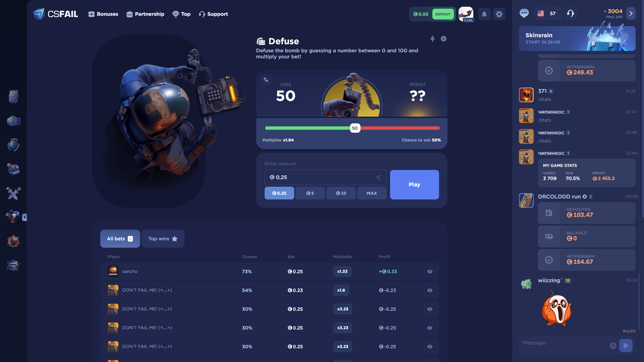Click the settings gear icon in header
This screenshot has width=644, height=362.
[x=499, y=14]
